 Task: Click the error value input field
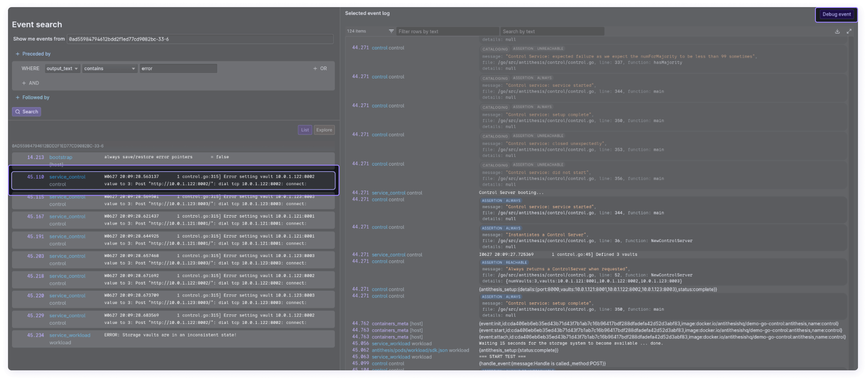click(178, 68)
